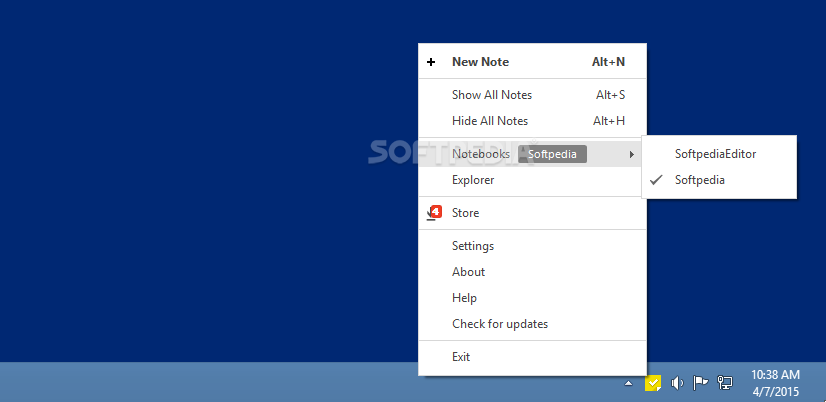Click the plus icon beside New Note
Screen dimensions: 826x402
click(431, 62)
